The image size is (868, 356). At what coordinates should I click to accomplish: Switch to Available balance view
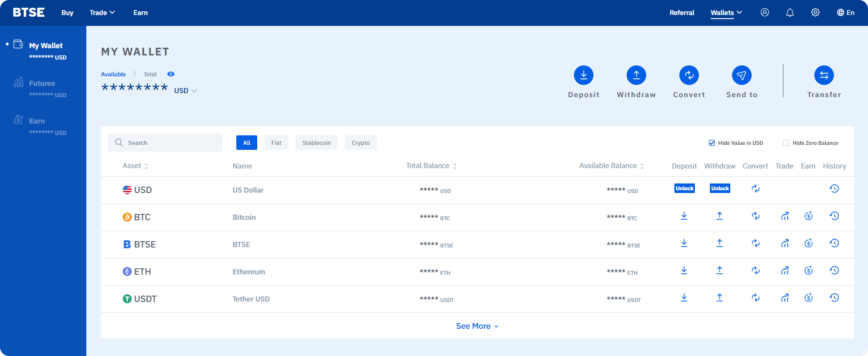tap(113, 74)
